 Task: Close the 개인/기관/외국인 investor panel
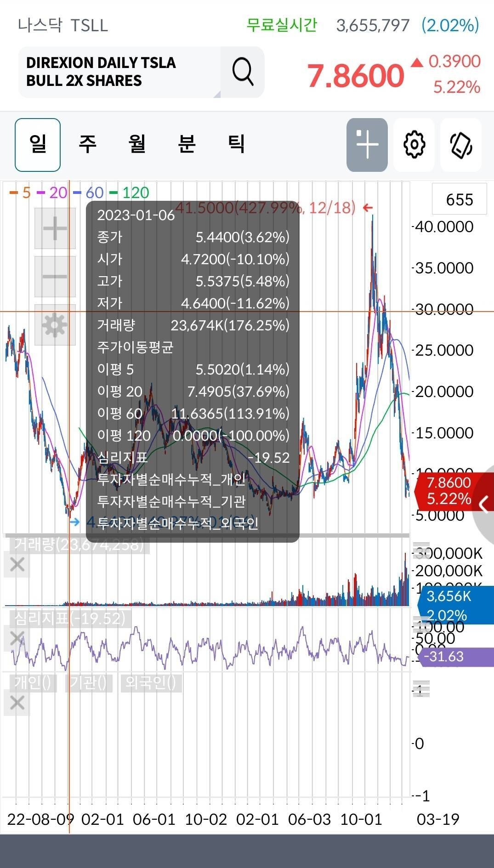pyautogui.click(x=17, y=703)
